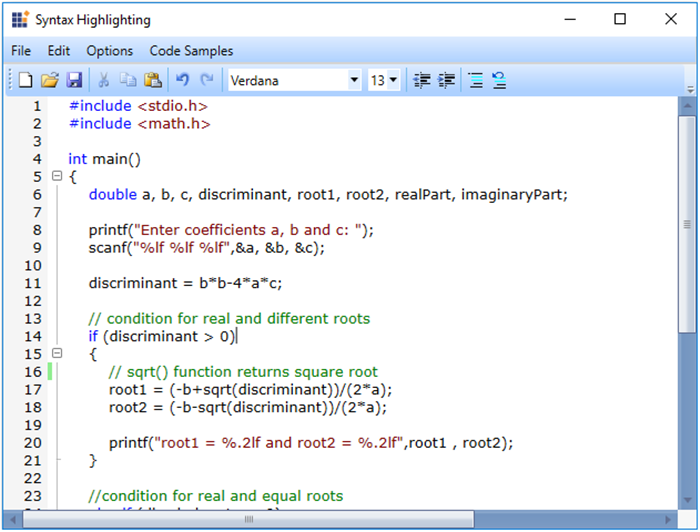Viewport: 700px width, 532px height.
Task: Click the Paste clipboard icon
Action: 152,80
